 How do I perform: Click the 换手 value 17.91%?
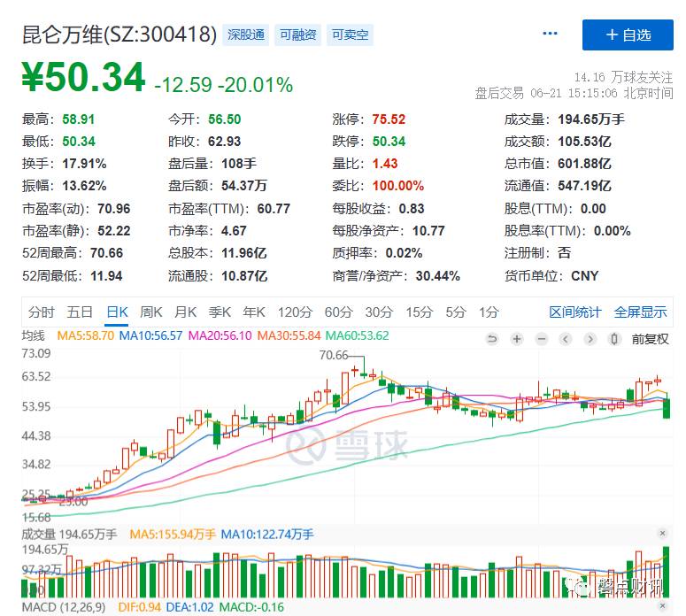[x=84, y=164]
